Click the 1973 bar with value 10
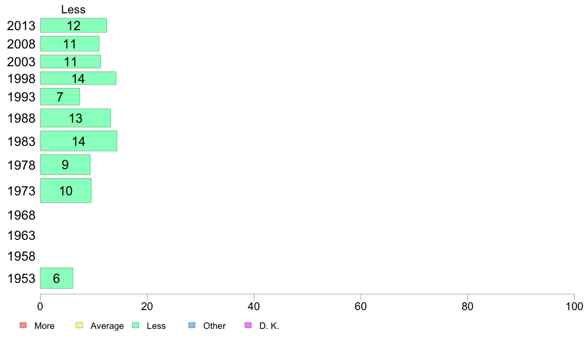This screenshot has width=588, height=364. [x=66, y=190]
